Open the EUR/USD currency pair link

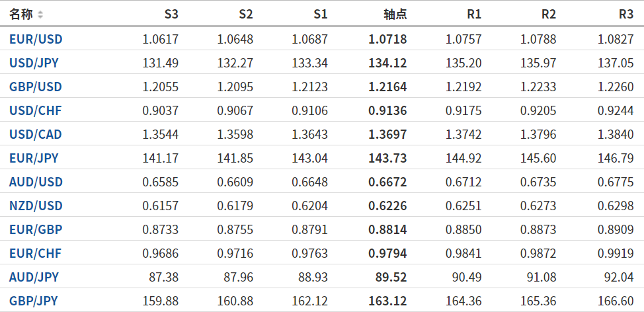(x=36, y=39)
